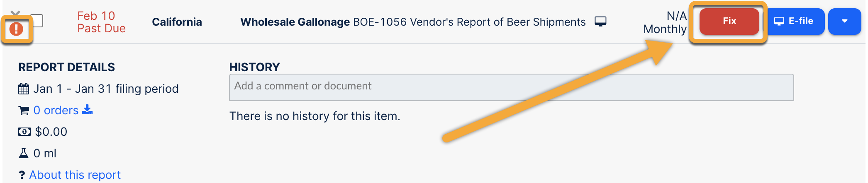Click the blue E-file button
This screenshot has width=868, height=183.
[x=794, y=21]
